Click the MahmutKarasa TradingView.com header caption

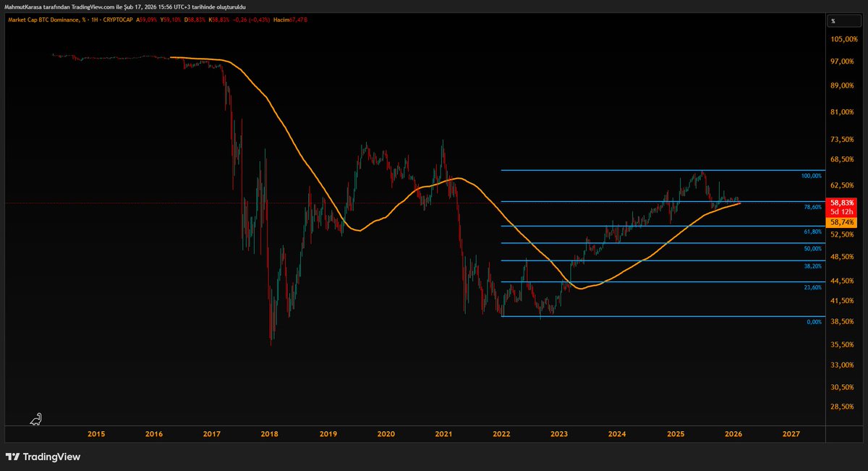click(124, 7)
